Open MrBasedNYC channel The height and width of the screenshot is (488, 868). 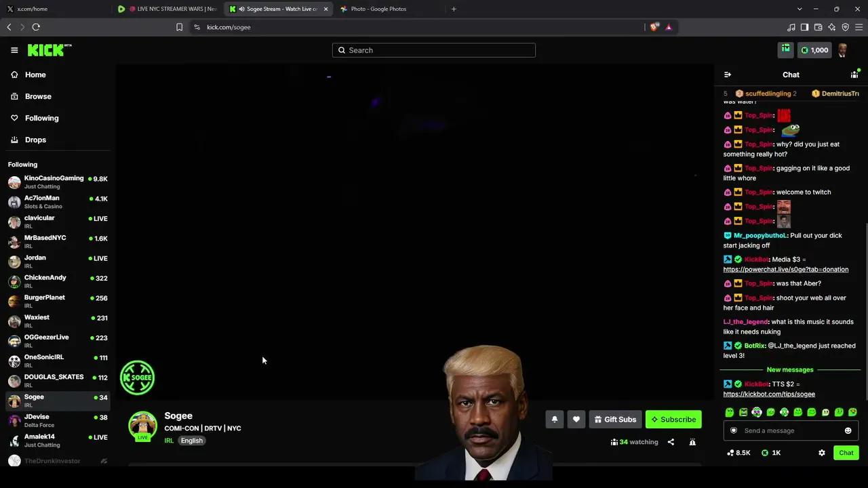pos(58,242)
